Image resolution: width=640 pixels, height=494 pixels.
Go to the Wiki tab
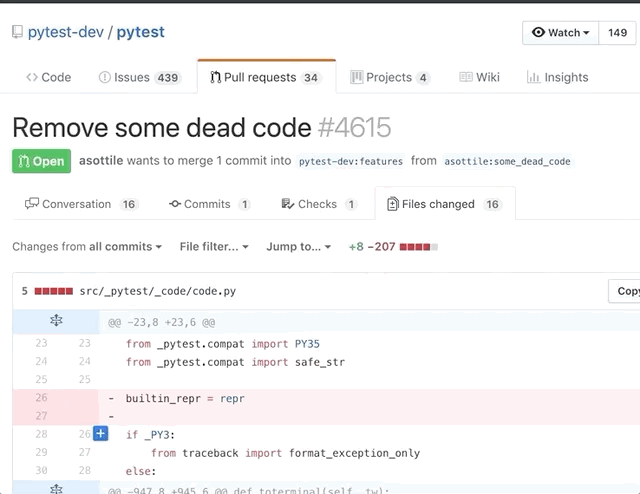point(480,77)
